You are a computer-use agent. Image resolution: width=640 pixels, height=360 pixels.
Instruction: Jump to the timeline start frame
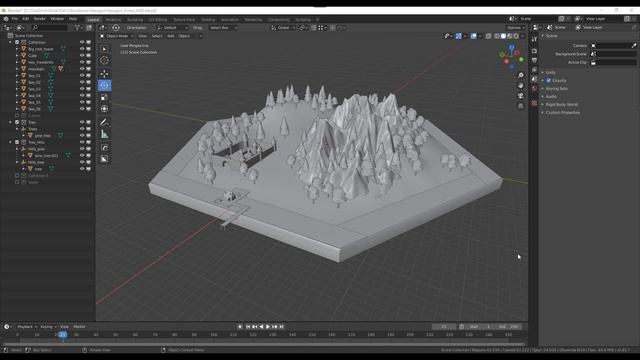[x=248, y=327]
